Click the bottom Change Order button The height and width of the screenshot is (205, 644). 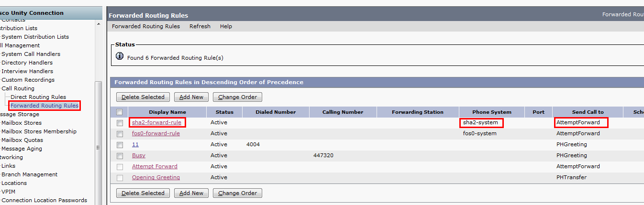pyautogui.click(x=237, y=193)
